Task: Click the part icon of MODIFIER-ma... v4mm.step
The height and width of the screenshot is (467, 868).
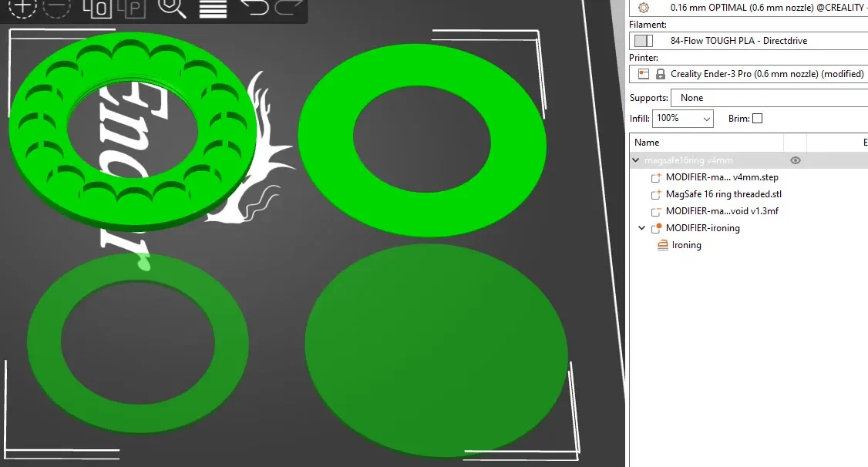Action: point(656,177)
